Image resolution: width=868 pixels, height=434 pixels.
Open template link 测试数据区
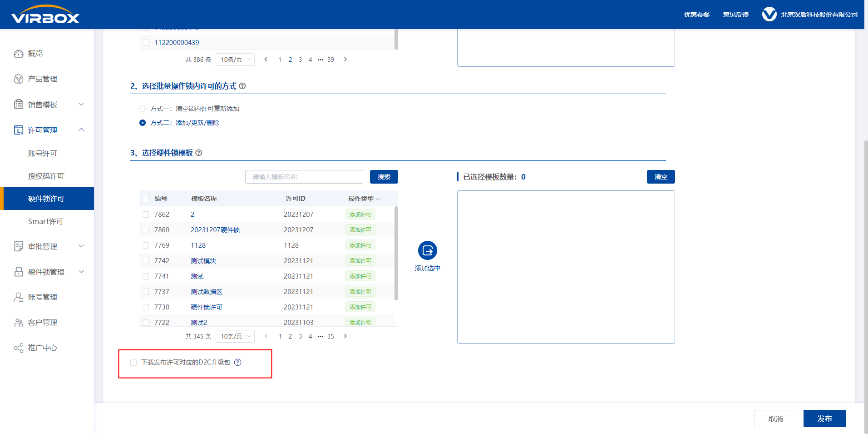pos(207,292)
